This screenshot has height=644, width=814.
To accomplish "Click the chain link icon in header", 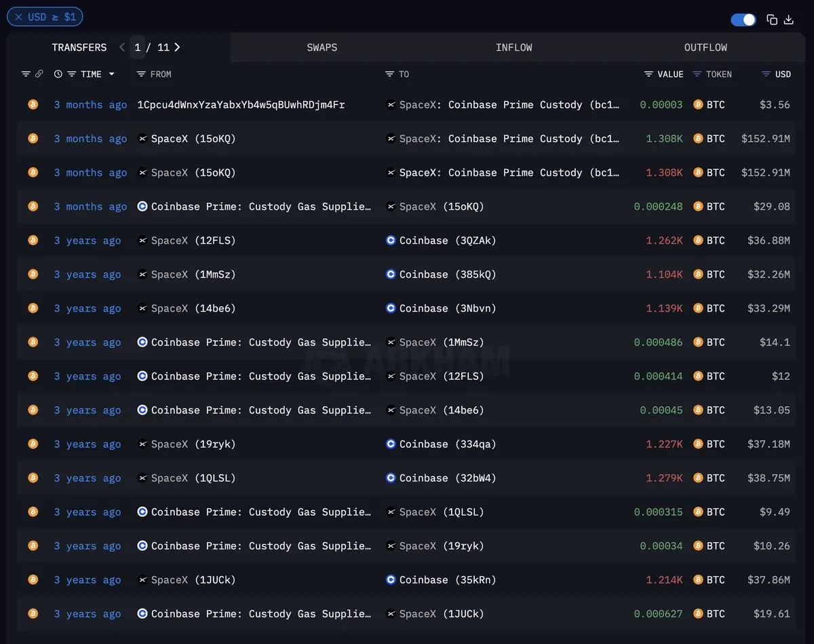I will tap(39, 74).
